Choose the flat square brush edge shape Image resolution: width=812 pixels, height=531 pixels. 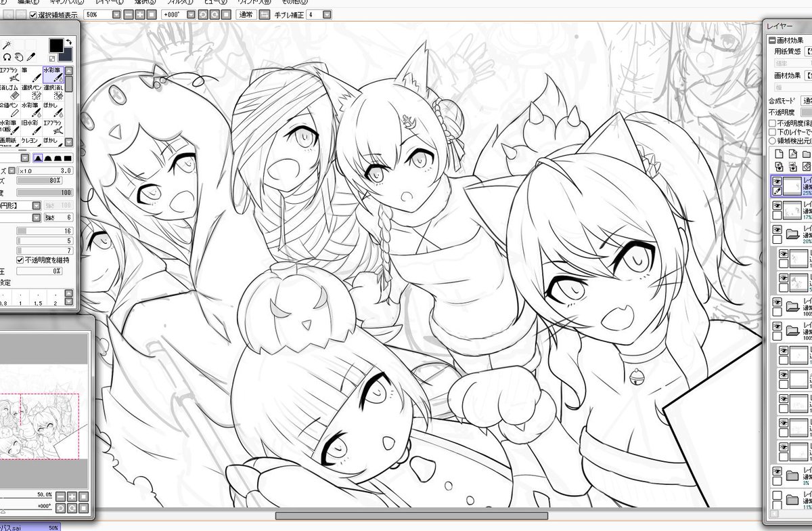coord(67,158)
